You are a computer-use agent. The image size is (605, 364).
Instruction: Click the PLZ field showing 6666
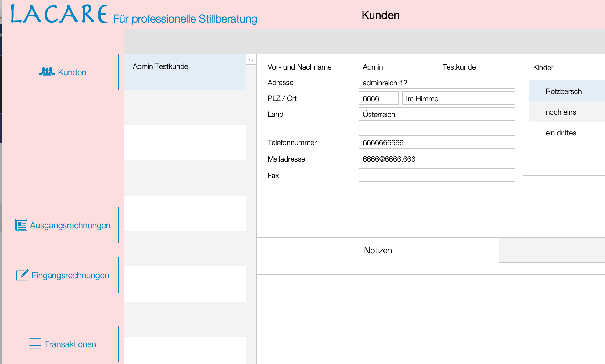pos(378,98)
